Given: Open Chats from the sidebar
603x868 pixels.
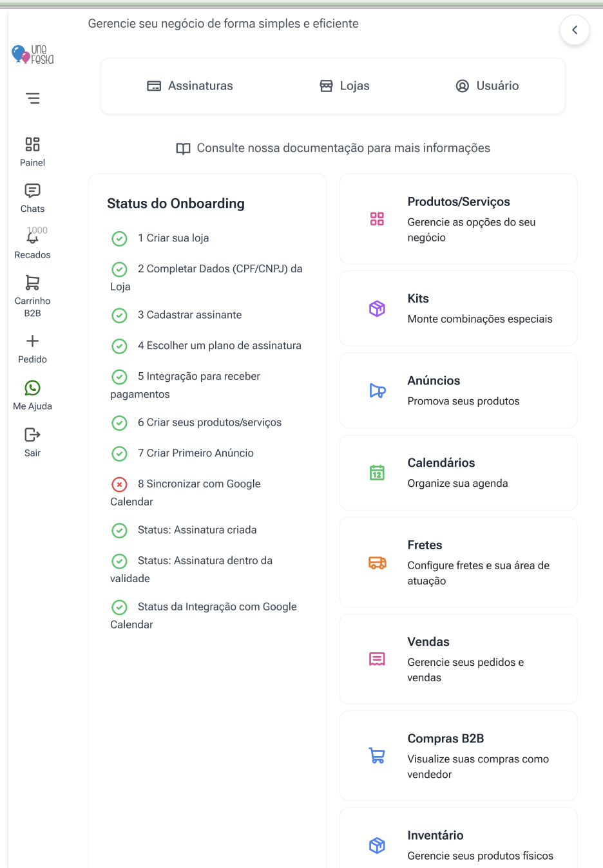Looking at the screenshot, I should 32,191.
